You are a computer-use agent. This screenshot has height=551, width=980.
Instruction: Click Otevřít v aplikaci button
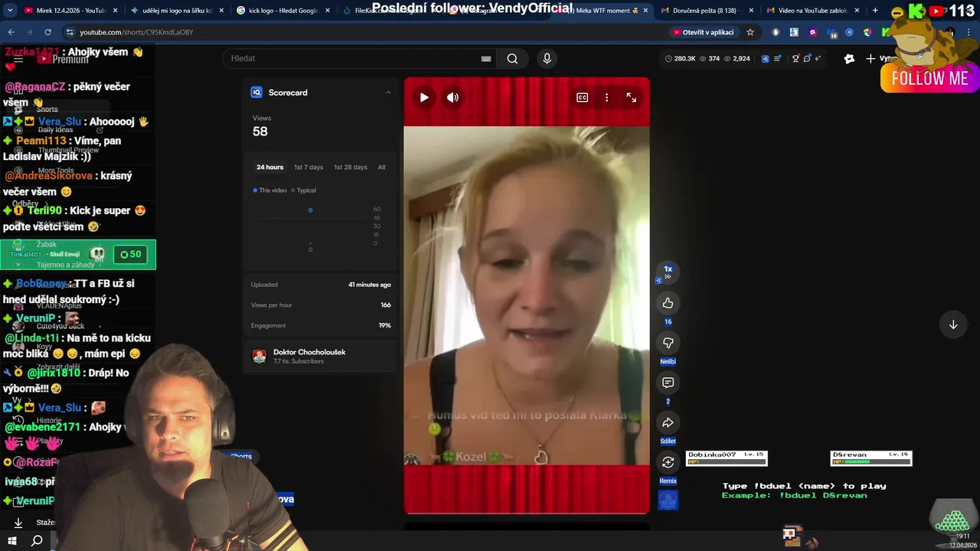[x=703, y=32]
